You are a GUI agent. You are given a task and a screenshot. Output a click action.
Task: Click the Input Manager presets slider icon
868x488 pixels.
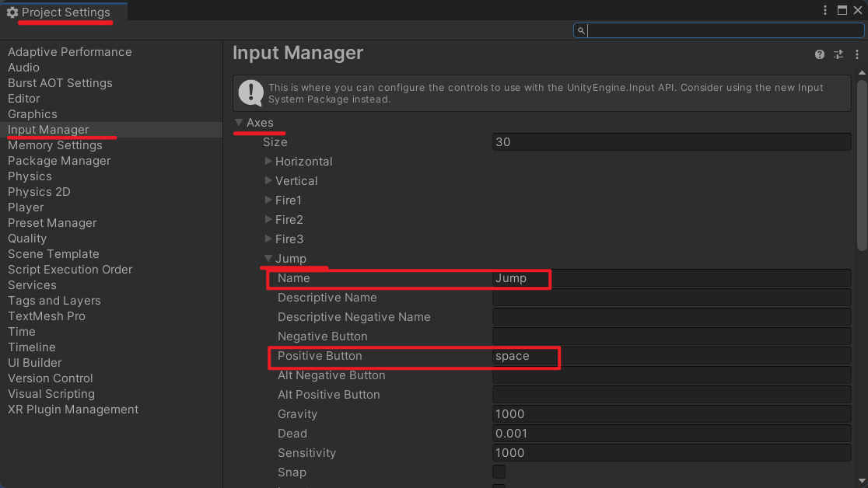coord(838,54)
